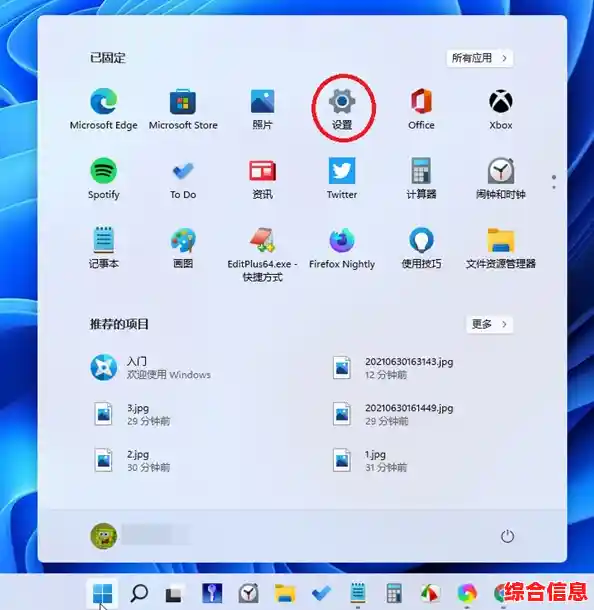594x610 pixels.
Task: Open the user account avatar
Action: click(x=103, y=536)
